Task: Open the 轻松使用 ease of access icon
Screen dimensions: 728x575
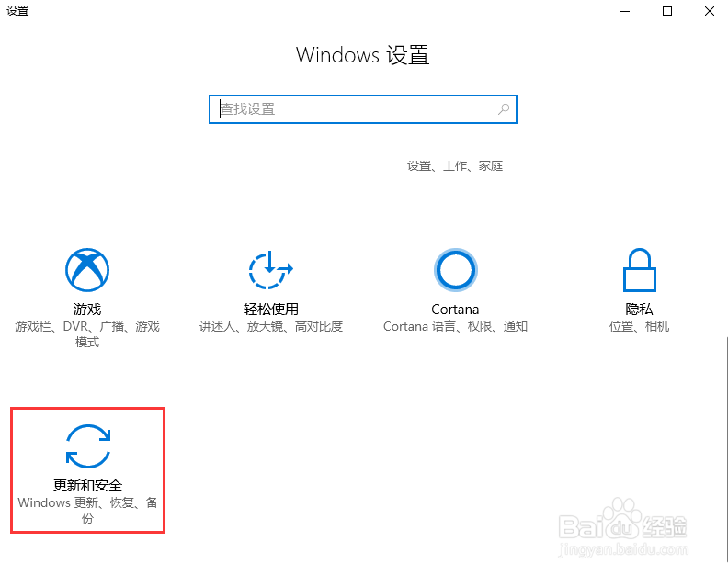Action: pos(270,270)
